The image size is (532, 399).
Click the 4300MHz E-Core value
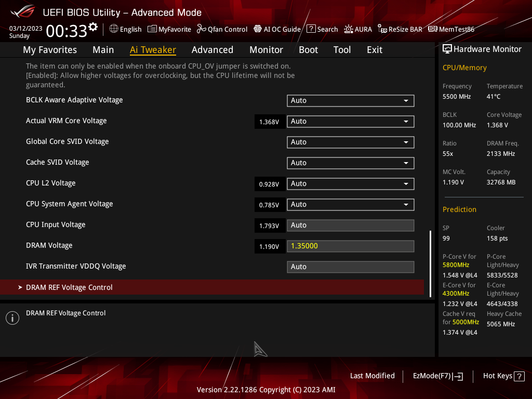(x=456, y=294)
